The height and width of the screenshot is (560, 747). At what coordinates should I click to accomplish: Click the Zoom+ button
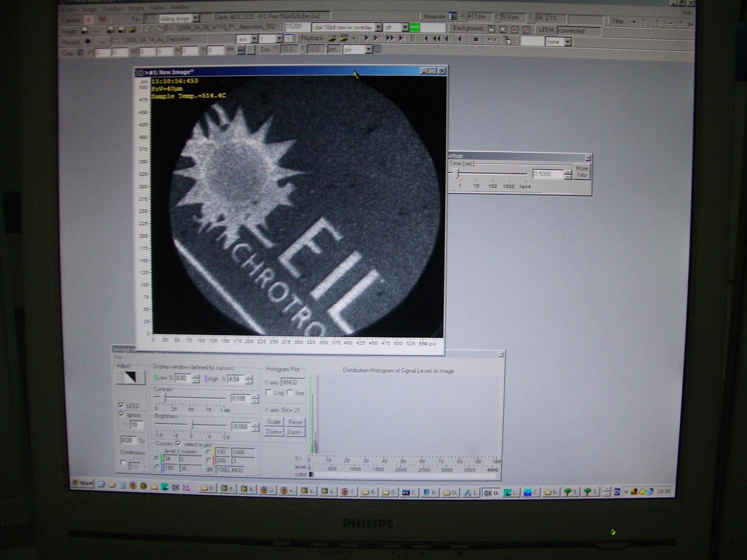coord(273,432)
